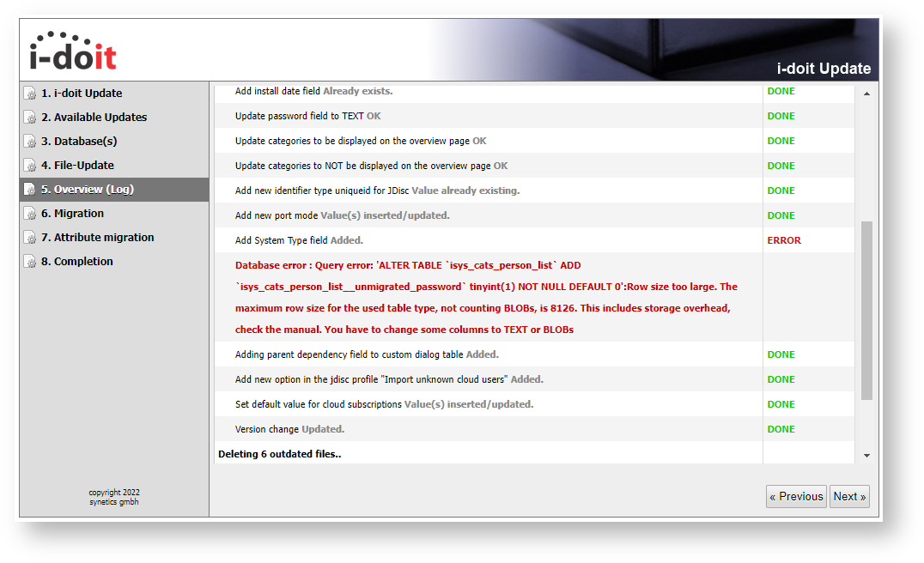Screen dimensions: 924x563
Task: Click the icon beside Attribute migration step
Action: point(30,238)
